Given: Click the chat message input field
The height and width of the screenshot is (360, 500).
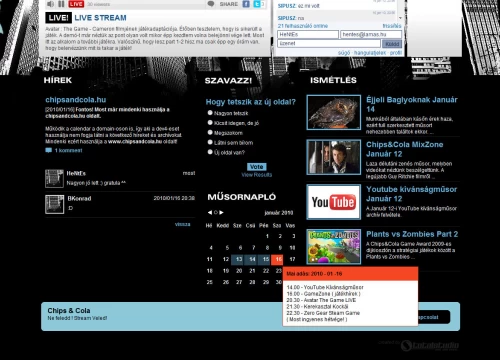Looking at the screenshot, I should [329, 43].
